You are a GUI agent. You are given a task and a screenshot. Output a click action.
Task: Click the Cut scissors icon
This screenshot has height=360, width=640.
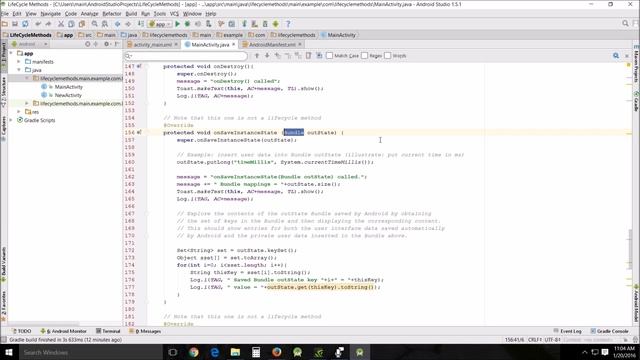click(x=61, y=24)
